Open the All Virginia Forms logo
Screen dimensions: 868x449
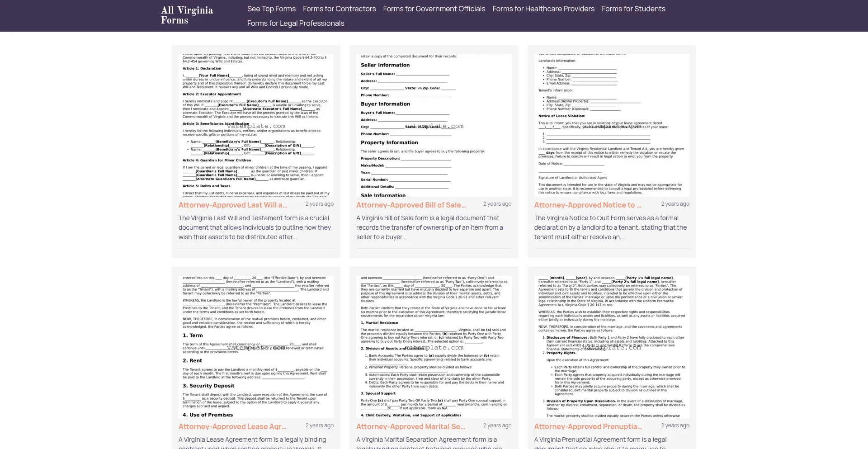(187, 15)
